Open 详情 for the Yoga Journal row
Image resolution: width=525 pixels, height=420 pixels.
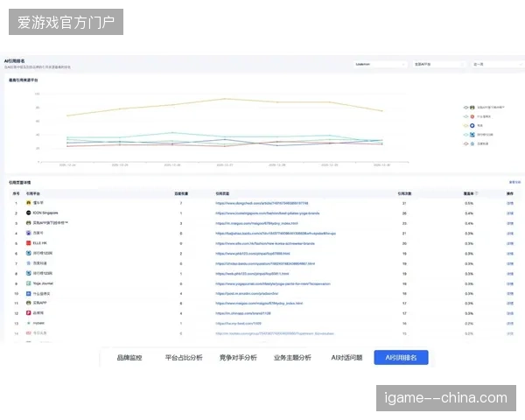[x=510, y=283]
